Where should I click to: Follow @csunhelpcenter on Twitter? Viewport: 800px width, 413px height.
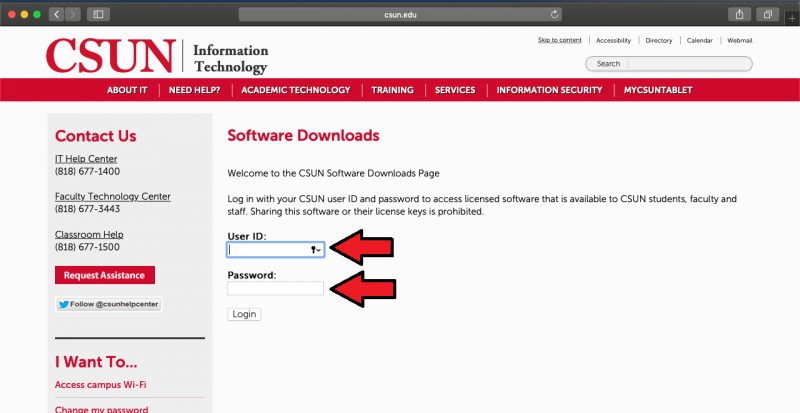click(108, 304)
